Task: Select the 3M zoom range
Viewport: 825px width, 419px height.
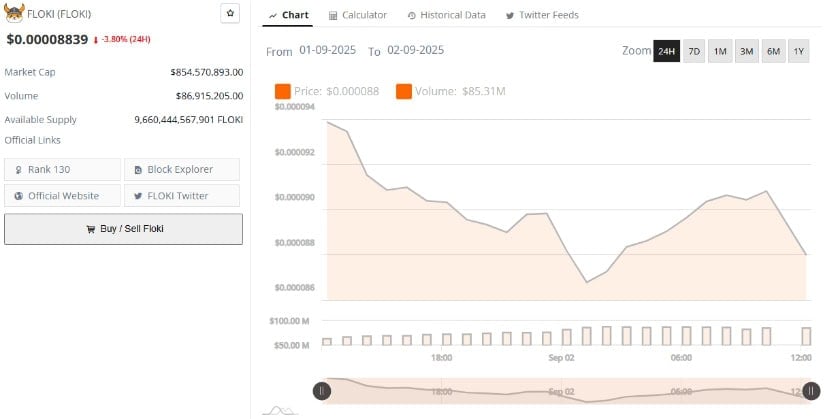Action: (x=747, y=51)
